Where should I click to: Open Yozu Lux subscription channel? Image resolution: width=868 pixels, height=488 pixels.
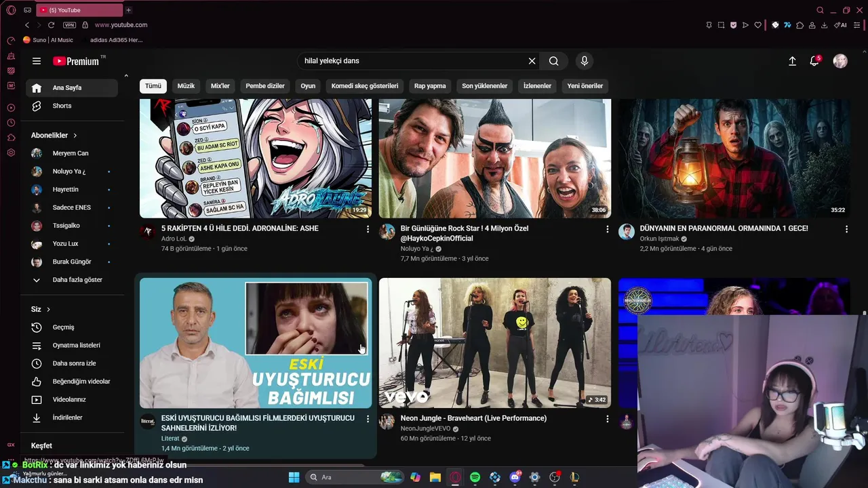(72, 244)
